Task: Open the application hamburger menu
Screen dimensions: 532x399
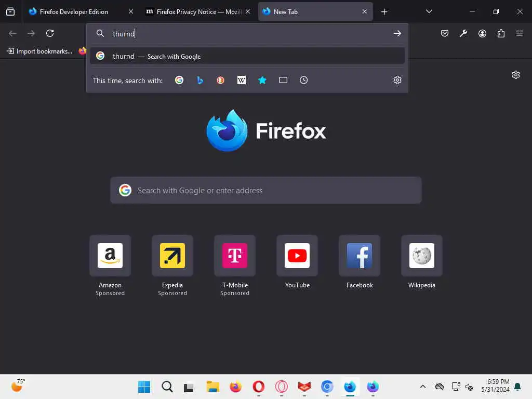Action: pyautogui.click(x=520, y=33)
